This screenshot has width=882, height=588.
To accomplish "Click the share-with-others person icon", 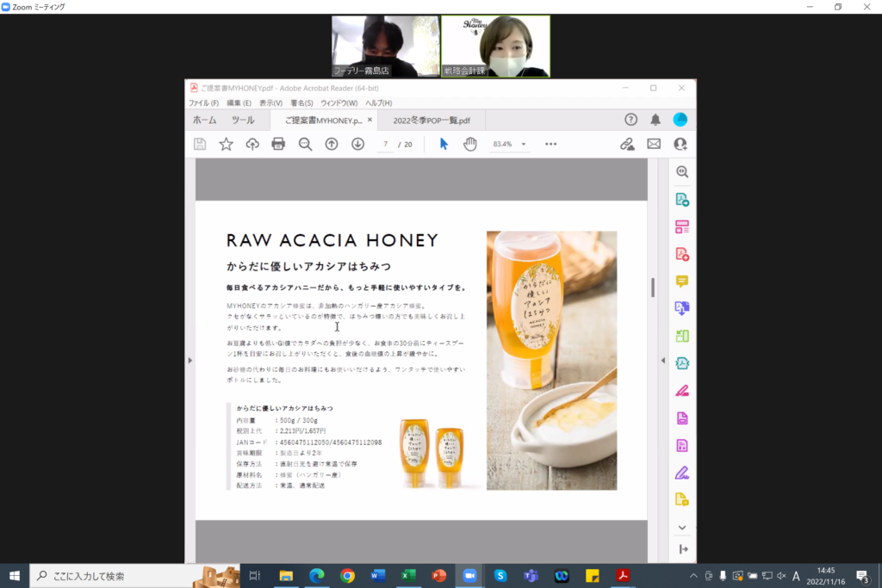I will (680, 144).
